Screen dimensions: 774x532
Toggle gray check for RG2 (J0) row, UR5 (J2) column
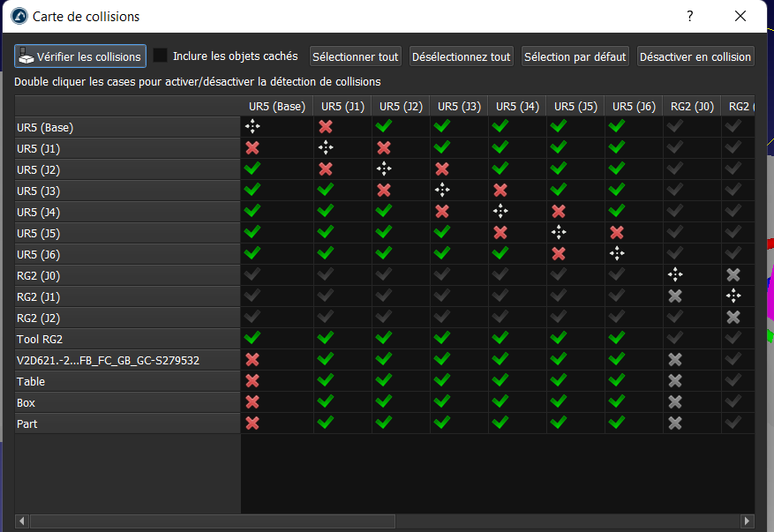[x=385, y=275]
